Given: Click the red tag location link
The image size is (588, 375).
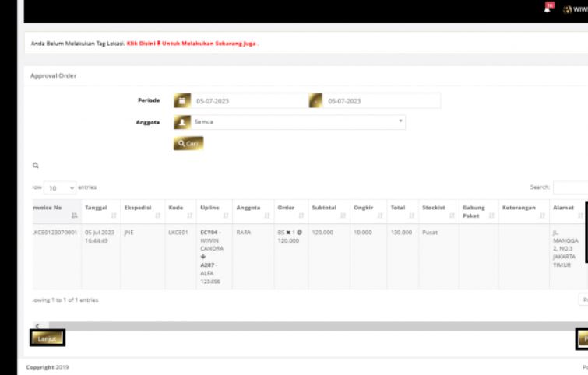Looking at the screenshot, I should click(x=192, y=44).
